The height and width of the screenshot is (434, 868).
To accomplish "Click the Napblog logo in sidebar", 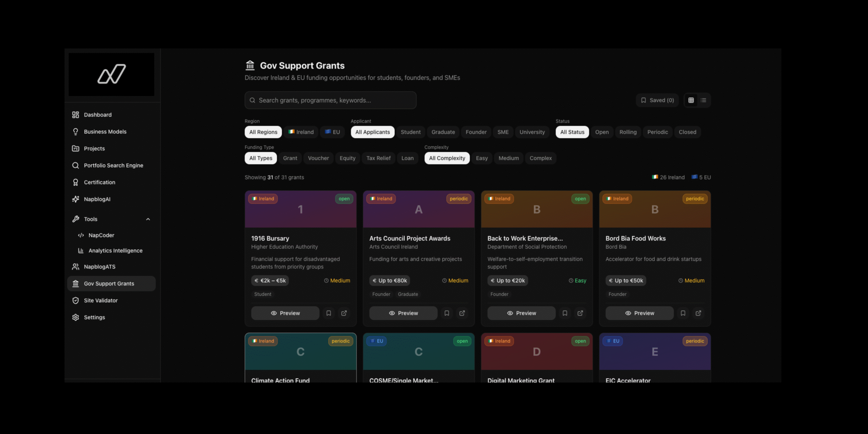I will coord(112,74).
